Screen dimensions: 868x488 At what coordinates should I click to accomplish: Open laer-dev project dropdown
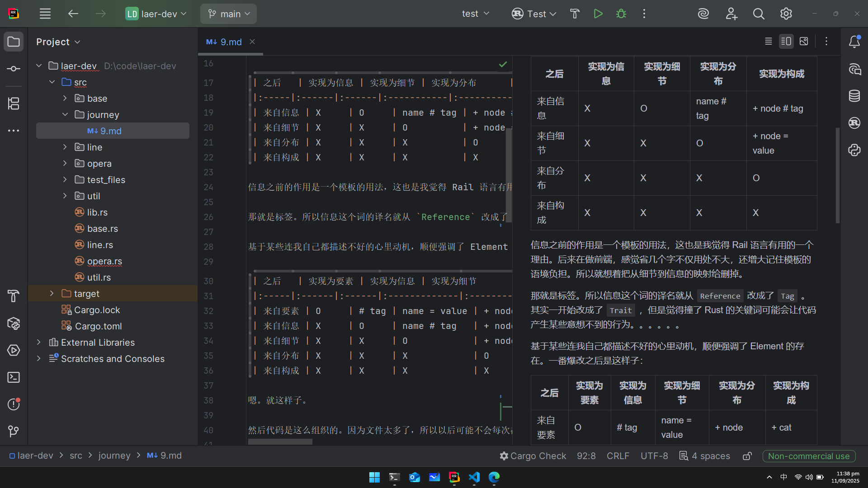pos(156,14)
